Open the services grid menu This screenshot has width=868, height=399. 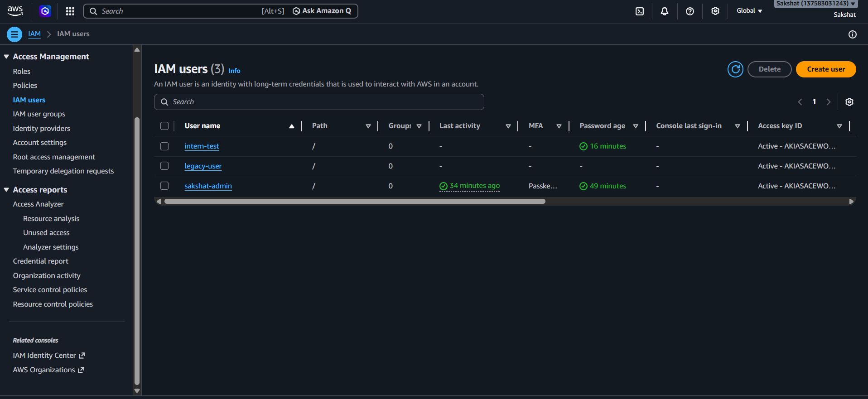70,11
